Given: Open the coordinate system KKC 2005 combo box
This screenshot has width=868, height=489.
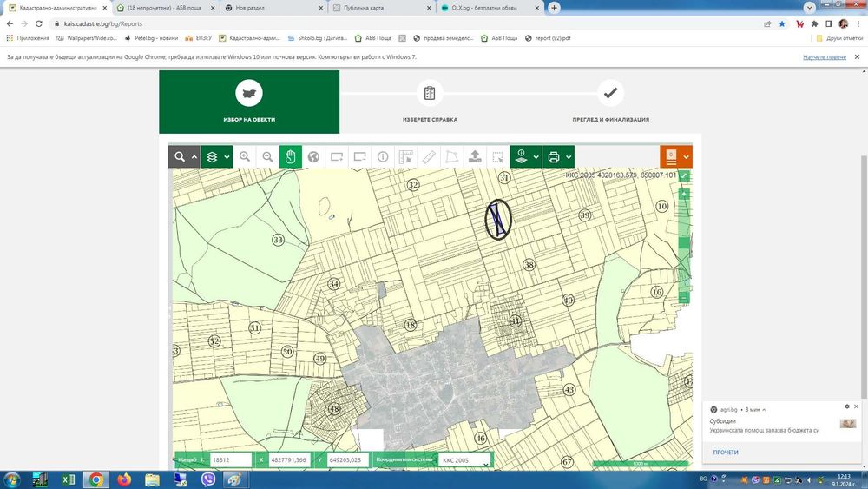Looking at the screenshot, I should (464, 460).
